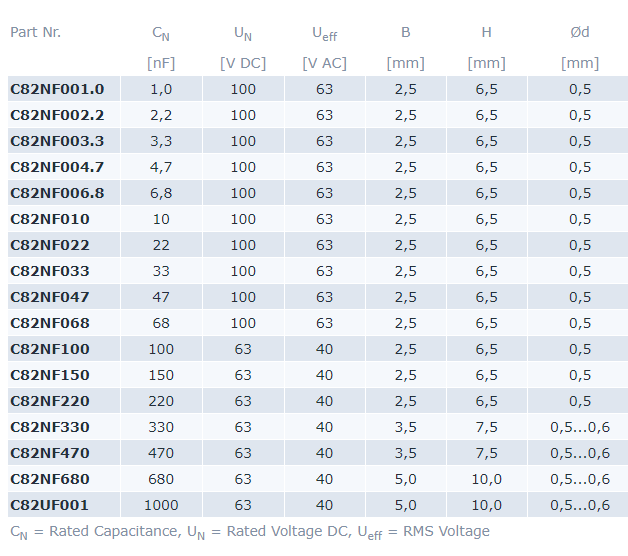Select the C82NF010 part number

(50, 219)
